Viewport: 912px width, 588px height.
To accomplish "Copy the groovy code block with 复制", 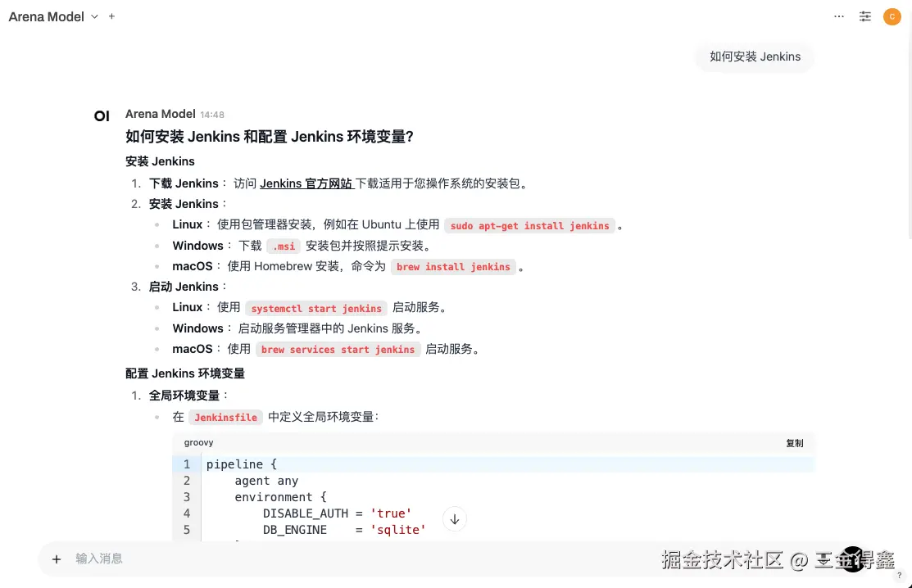I will point(795,443).
